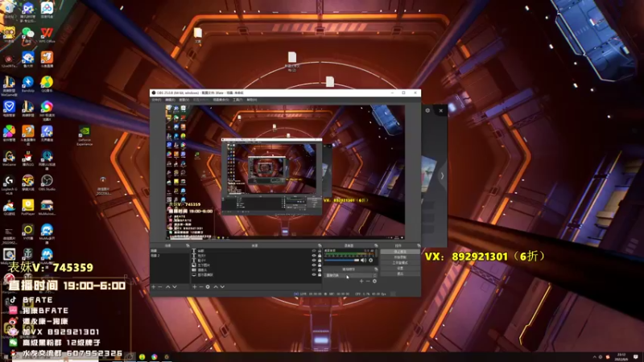Pop out the Scenes dock panel
644x362 pixels.
(x=188, y=245)
